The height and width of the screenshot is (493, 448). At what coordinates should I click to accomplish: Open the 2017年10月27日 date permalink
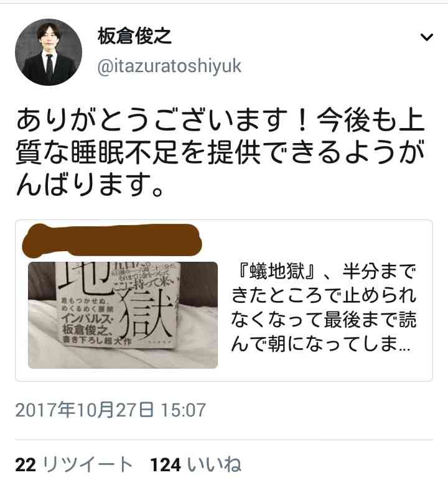pos(85,410)
